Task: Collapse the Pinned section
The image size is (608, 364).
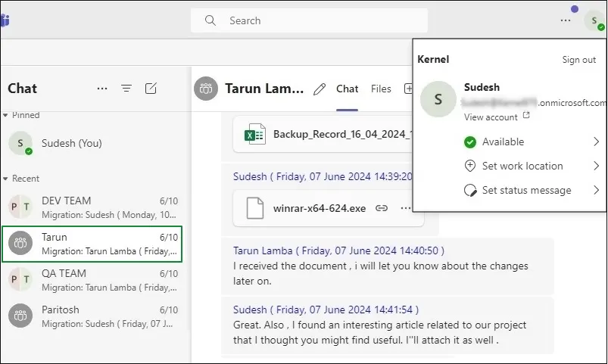Action: tap(5, 115)
